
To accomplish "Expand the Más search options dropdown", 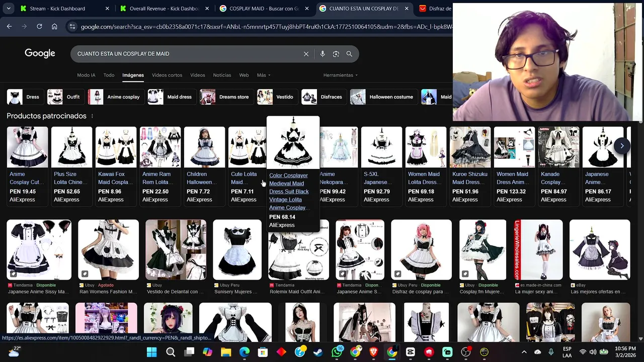I will pos(264,75).
